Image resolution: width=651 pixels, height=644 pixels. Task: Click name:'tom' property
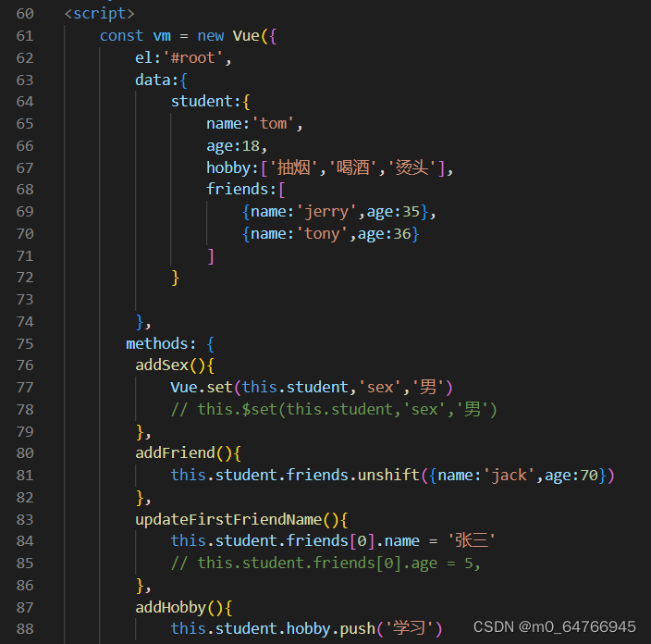point(254,123)
